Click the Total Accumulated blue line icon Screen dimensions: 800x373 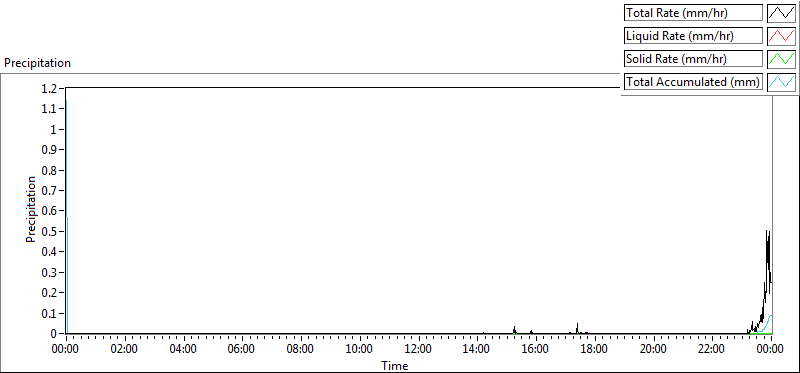click(781, 82)
